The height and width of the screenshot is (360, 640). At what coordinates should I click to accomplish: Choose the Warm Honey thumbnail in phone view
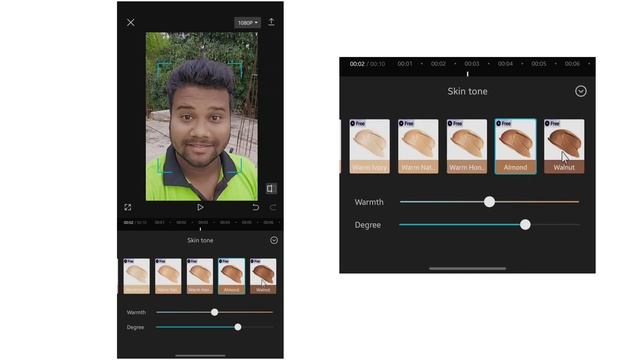(200, 276)
